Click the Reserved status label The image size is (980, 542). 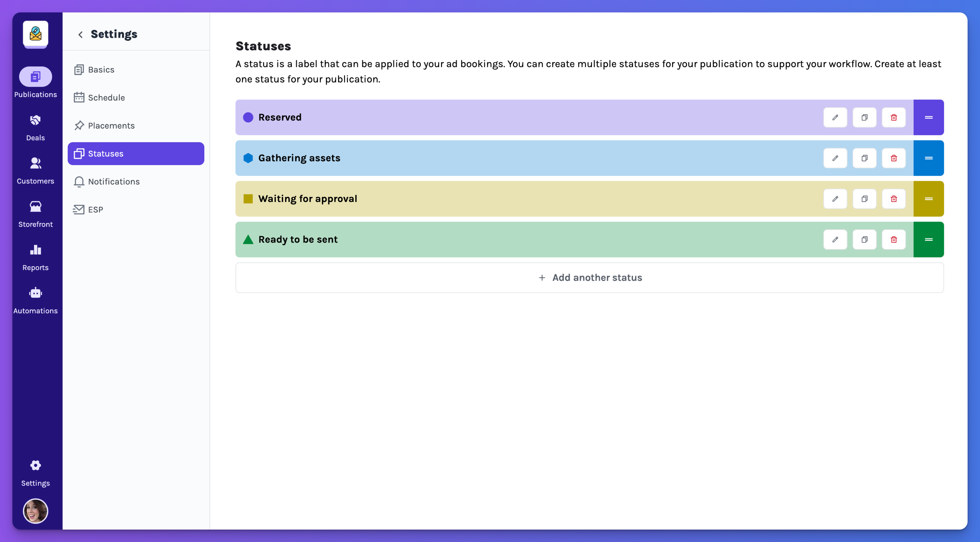tap(280, 117)
